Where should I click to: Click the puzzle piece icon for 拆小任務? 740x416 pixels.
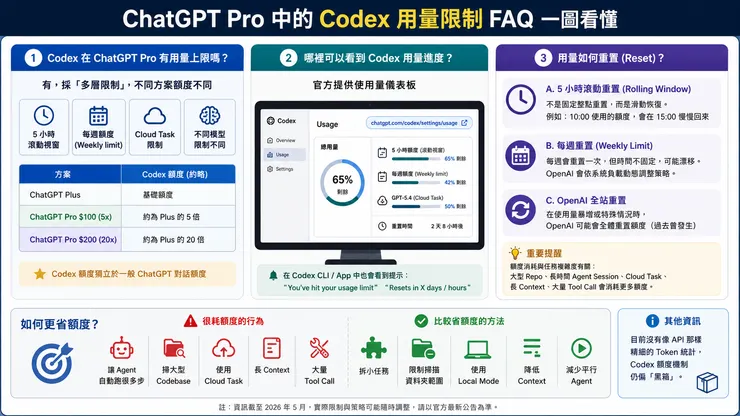(374, 348)
